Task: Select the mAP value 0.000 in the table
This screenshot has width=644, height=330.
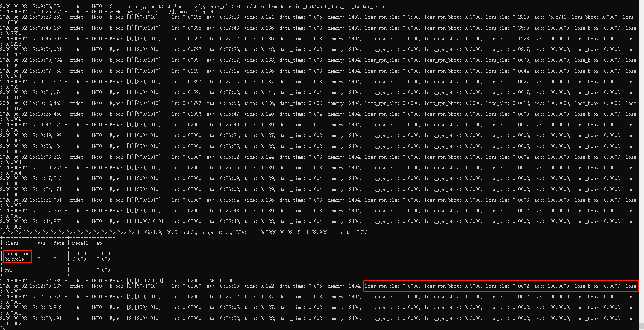Action: (x=103, y=270)
